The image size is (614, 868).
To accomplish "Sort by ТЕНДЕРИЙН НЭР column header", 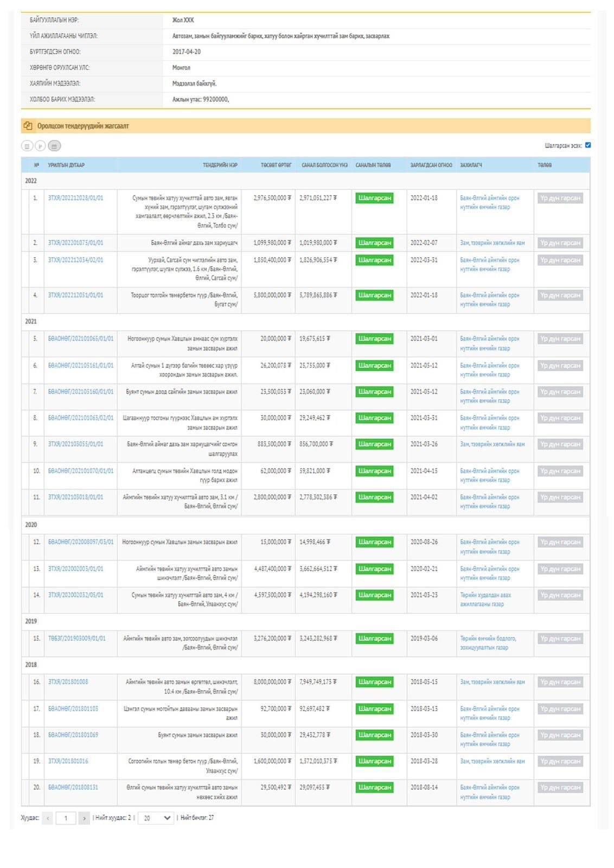I will [220, 165].
